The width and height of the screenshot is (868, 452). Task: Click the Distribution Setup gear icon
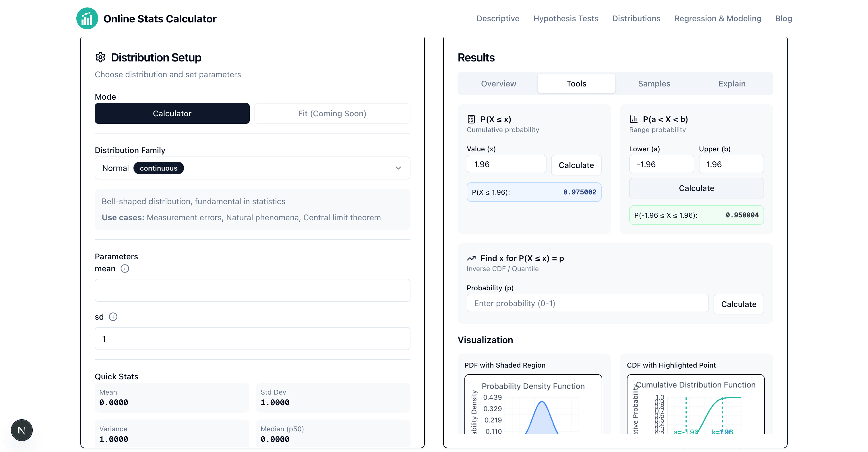tap(100, 57)
